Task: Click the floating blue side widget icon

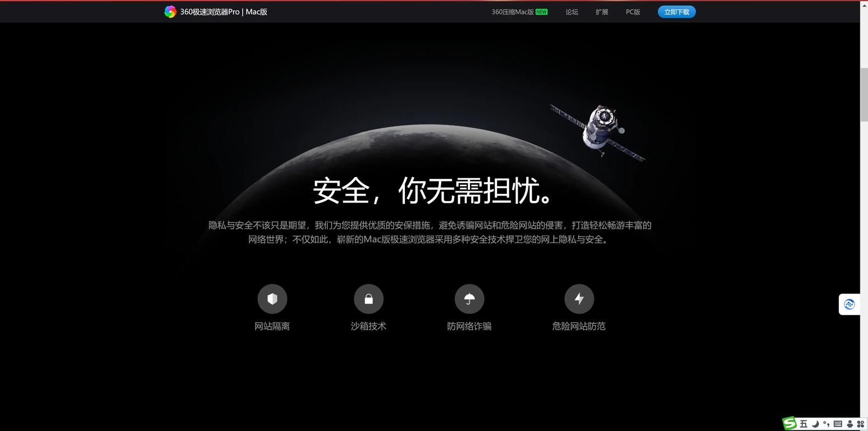Action: 850,304
